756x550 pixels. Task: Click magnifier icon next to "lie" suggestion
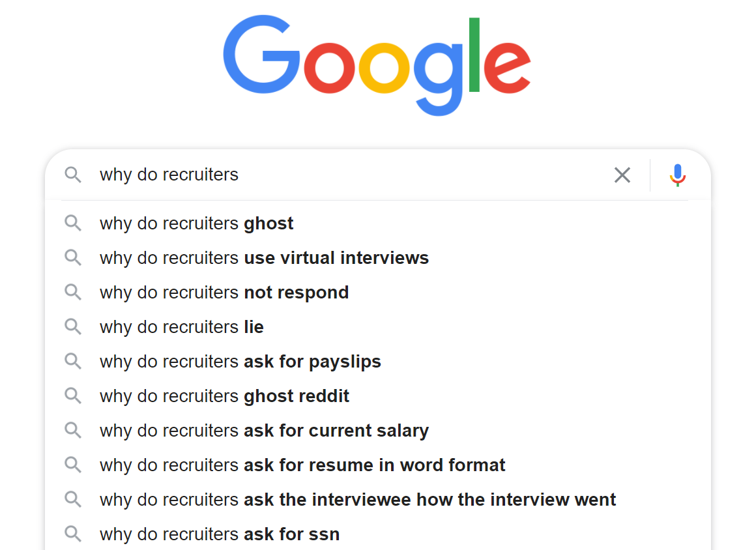73,327
